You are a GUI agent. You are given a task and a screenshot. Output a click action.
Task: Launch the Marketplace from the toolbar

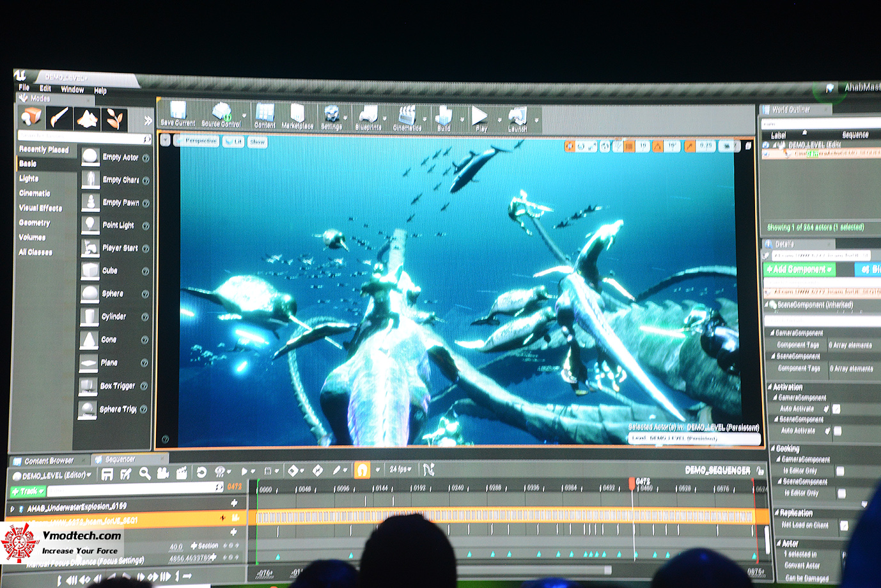pos(297,116)
